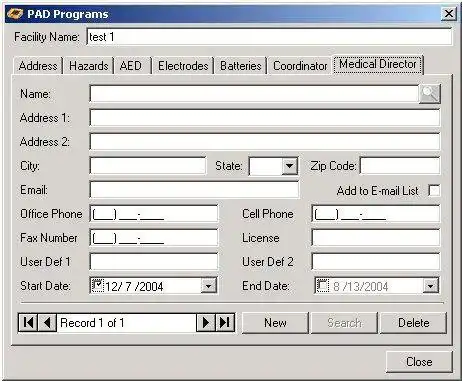The width and height of the screenshot is (462, 381).
Task: Click the Fax Number field
Action: coord(154,238)
